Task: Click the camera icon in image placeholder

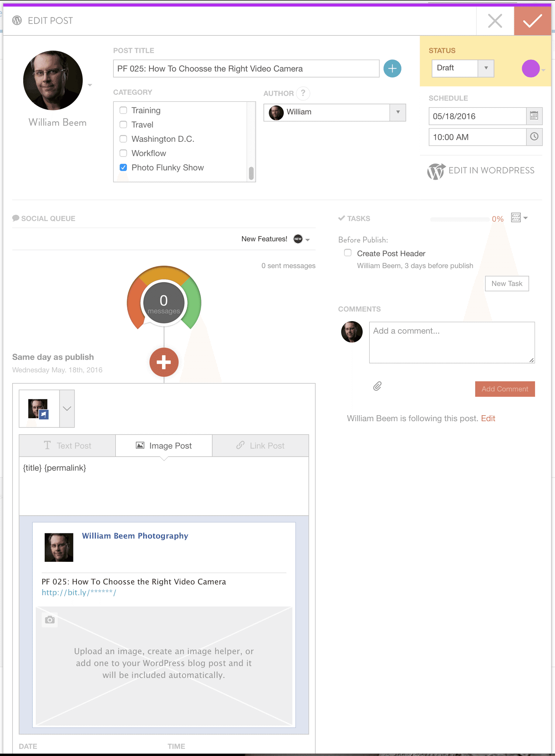Action: 50,620
